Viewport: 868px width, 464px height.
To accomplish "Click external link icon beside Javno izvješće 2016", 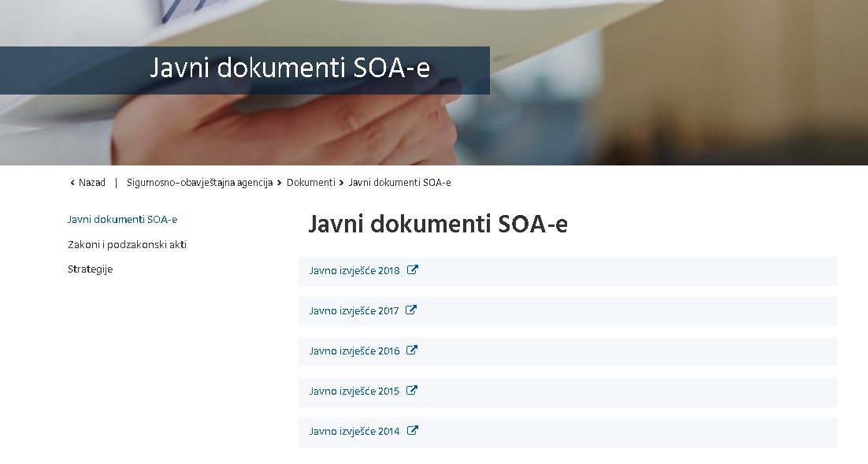I will [412, 351].
